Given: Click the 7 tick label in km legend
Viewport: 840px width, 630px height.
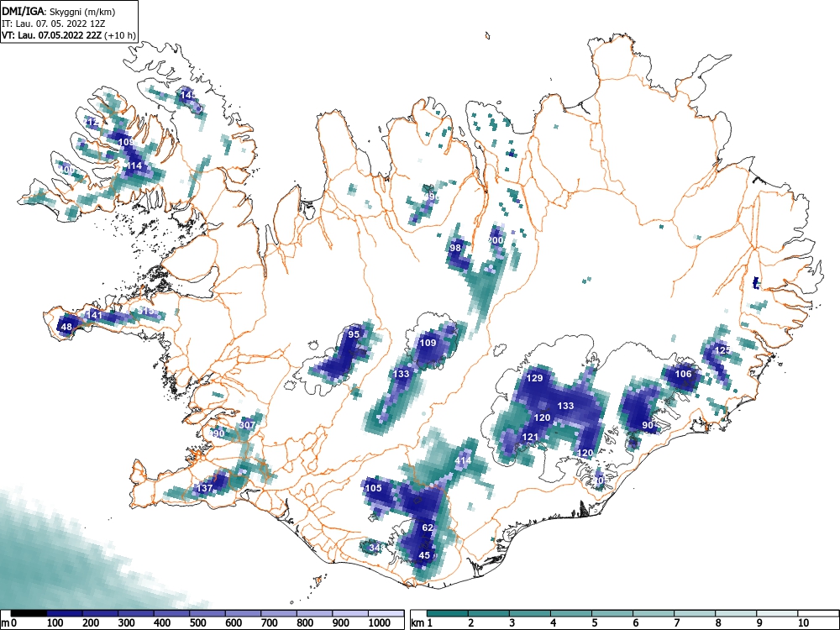Looking at the screenshot, I should (x=676, y=623).
